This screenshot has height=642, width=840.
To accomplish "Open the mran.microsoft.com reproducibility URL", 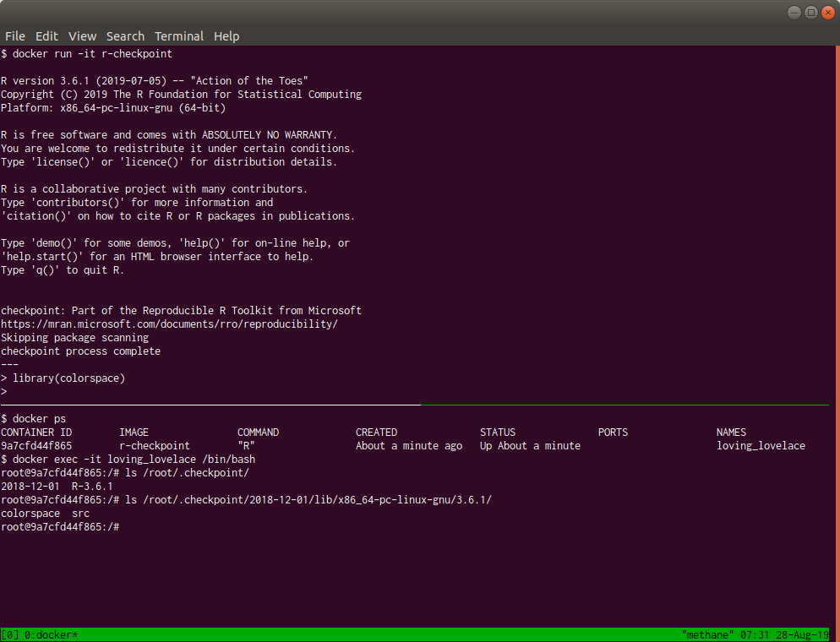I will pyautogui.click(x=169, y=324).
